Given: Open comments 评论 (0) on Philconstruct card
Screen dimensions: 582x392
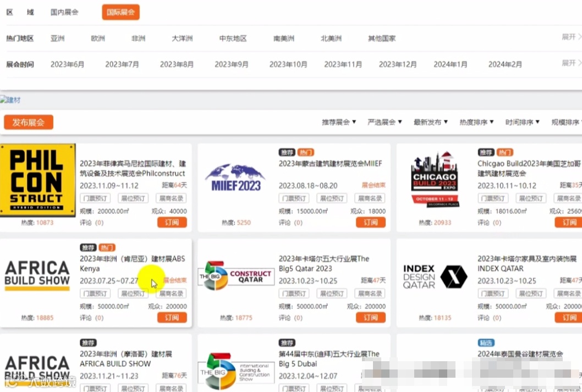Looking at the screenshot, I should [x=92, y=223].
